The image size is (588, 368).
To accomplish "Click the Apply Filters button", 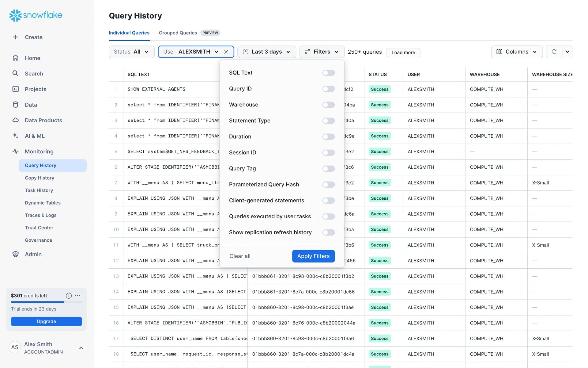I will coord(313,256).
